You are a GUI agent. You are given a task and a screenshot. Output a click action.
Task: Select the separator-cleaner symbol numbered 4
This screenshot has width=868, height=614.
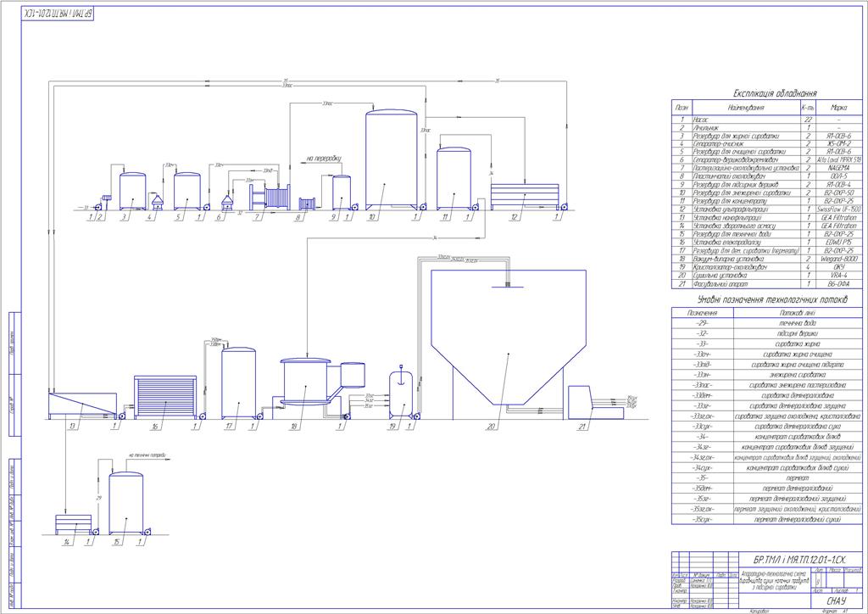pyautogui.click(x=158, y=203)
